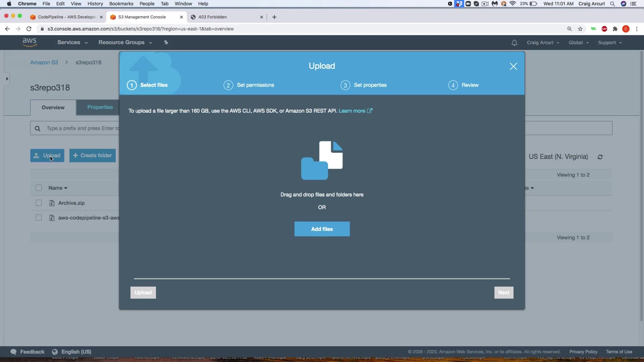This screenshot has width=644, height=362.
Task: Close the Upload dialog with the X
Action: coord(513,66)
